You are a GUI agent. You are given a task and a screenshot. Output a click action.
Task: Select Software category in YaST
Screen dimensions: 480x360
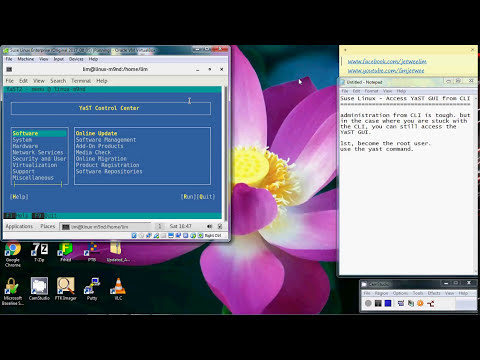click(39, 133)
